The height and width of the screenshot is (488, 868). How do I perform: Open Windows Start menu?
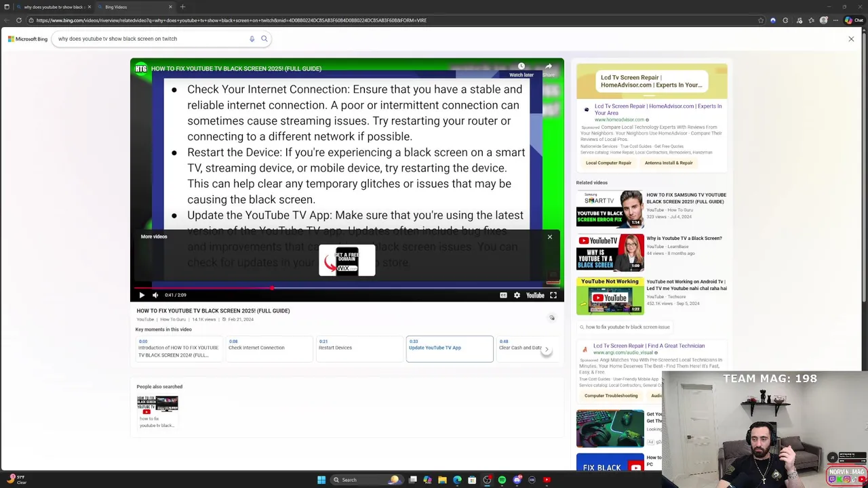(x=321, y=480)
